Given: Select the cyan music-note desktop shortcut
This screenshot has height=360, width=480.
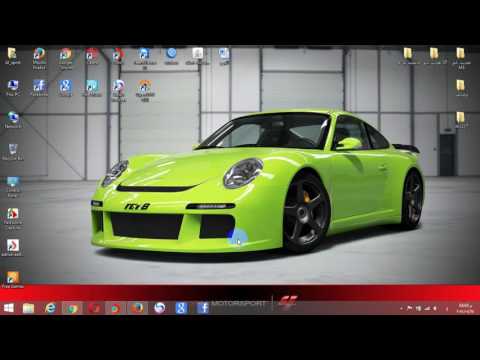Looking at the screenshot, I should [x=92, y=88].
